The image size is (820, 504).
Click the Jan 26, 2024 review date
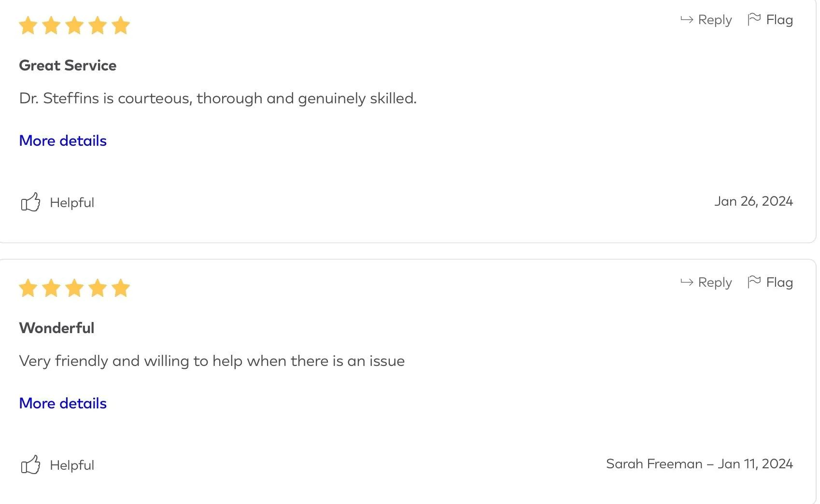753,201
